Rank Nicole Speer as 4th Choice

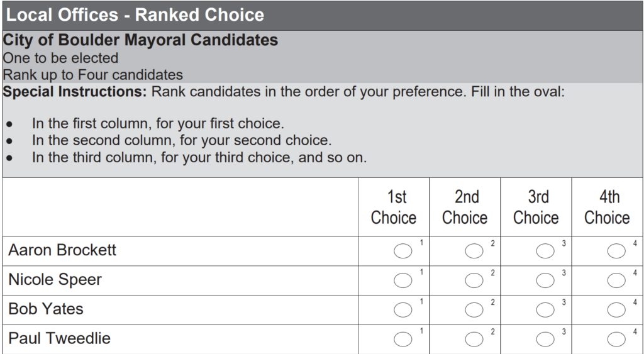pos(616,280)
